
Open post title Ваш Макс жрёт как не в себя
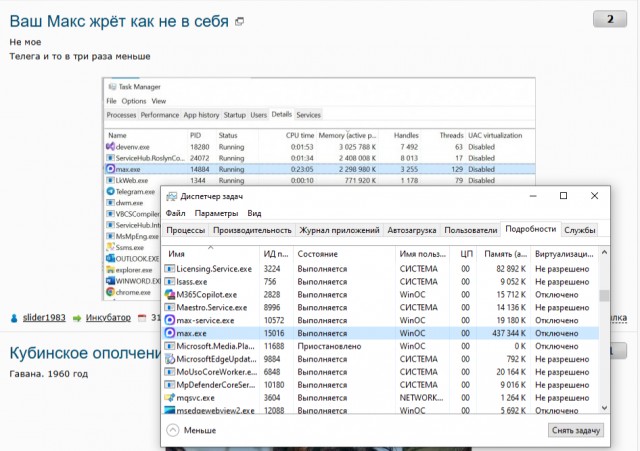(x=119, y=21)
